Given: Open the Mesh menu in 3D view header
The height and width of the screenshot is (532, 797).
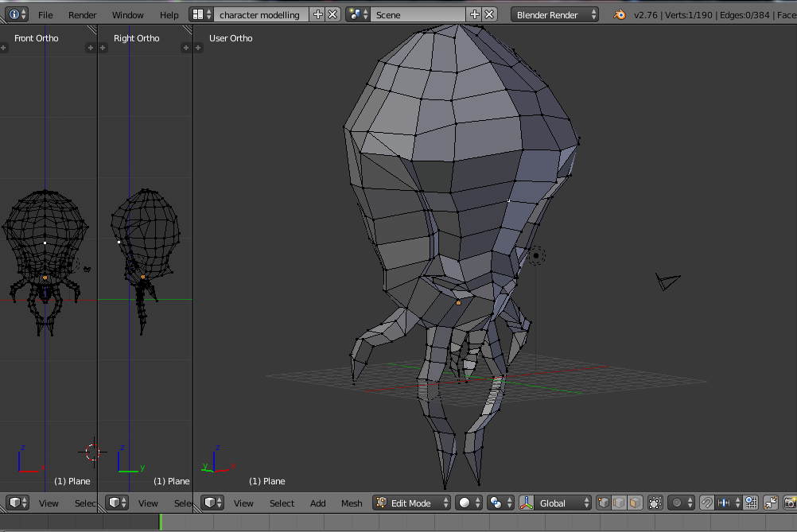Looking at the screenshot, I should tap(352, 503).
